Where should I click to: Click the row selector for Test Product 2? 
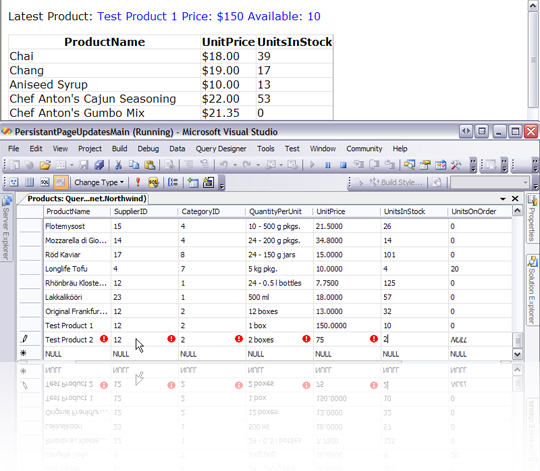30,339
